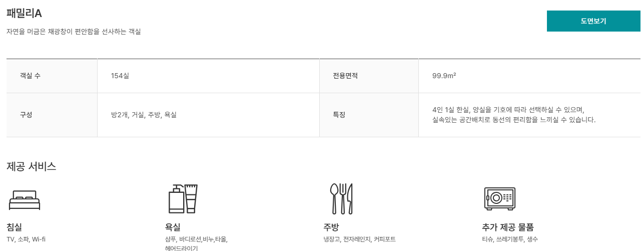Select the 99.9m² area value

tap(444, 76)
